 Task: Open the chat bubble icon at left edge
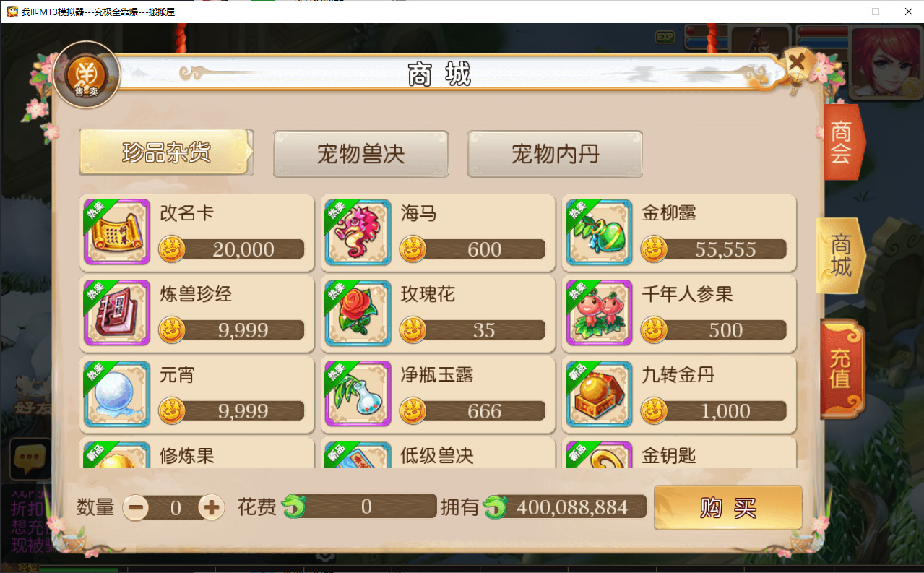[30, 458]
